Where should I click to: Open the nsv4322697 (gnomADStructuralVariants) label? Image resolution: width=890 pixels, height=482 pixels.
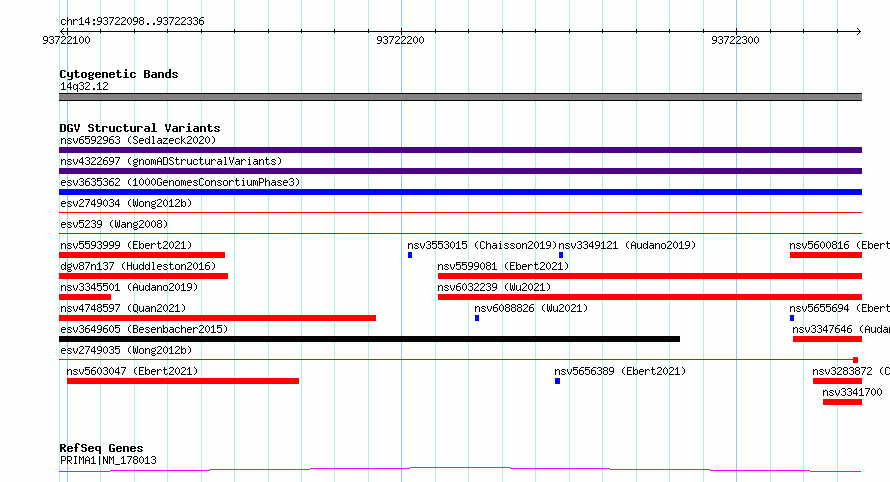click(x=171, y=161)
